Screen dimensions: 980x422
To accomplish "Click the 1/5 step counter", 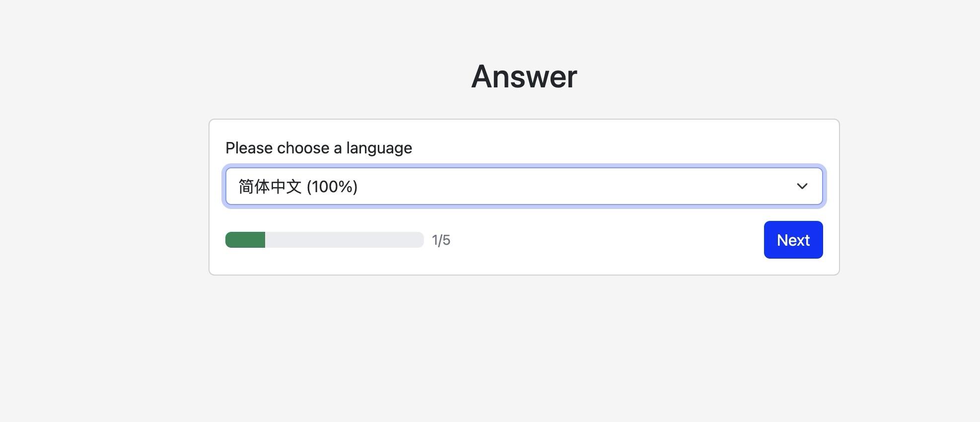I will tap(441, 240).
